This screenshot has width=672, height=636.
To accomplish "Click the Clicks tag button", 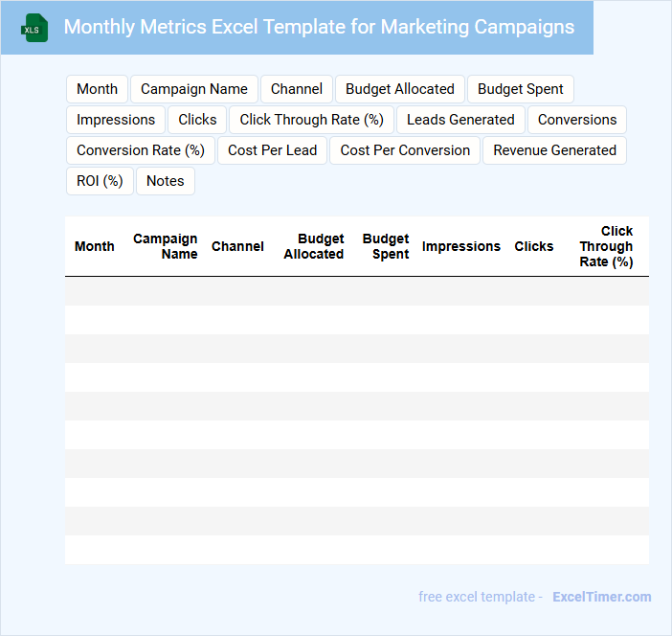I will point(197,120).
